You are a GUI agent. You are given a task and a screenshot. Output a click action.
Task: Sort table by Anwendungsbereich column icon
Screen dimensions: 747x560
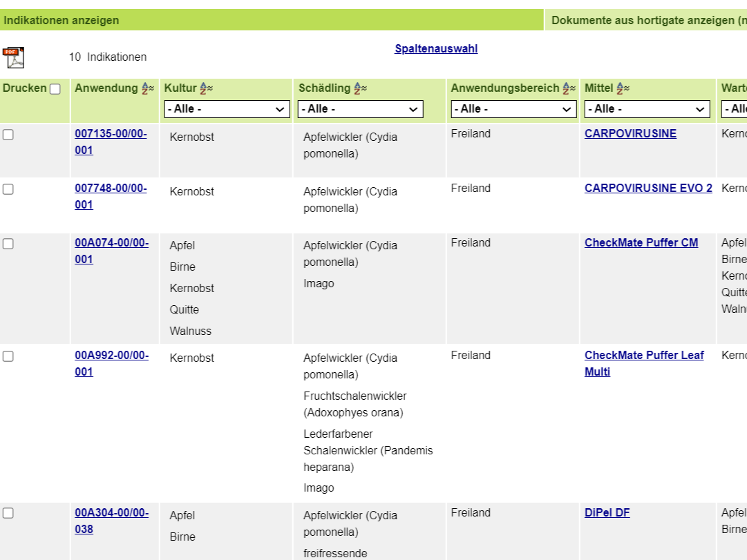pos(569,88)
